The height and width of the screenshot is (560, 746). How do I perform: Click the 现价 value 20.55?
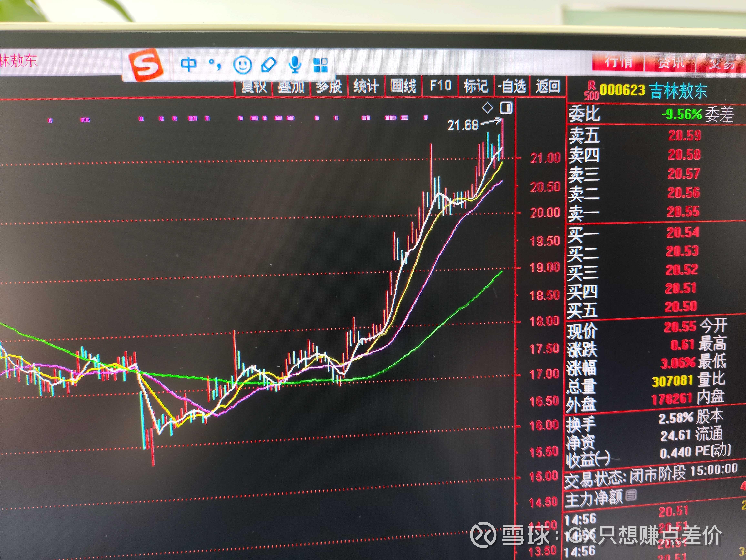tap(680, 327)
